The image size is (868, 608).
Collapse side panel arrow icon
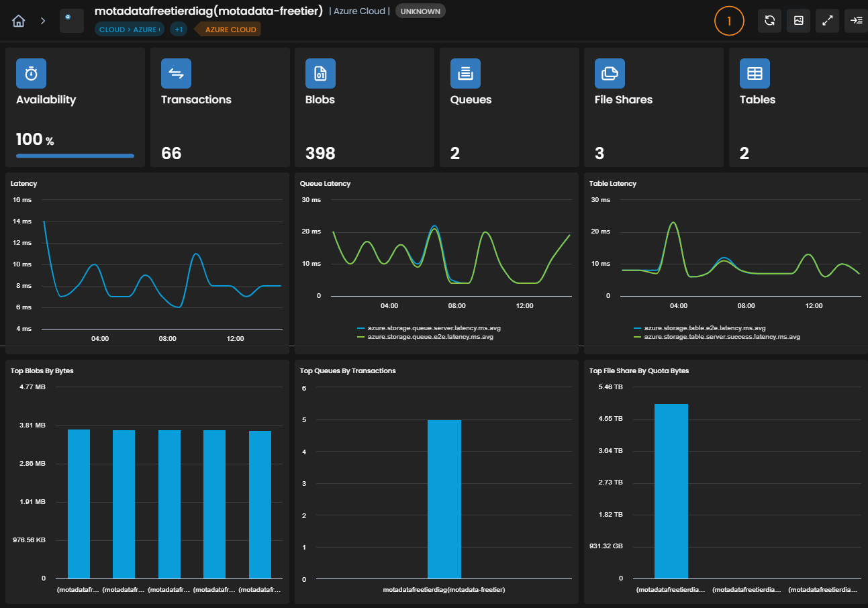[856, 21]
